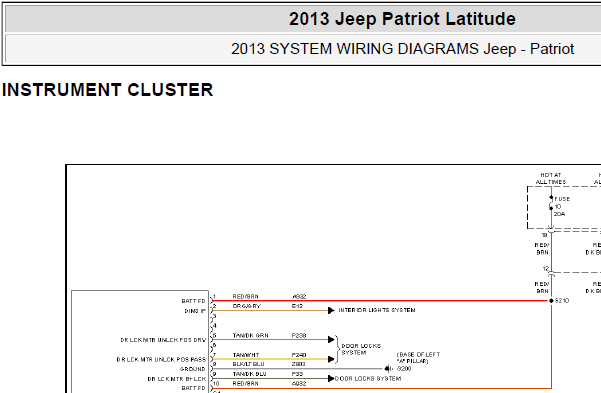Click "DOOR LOCKS SYSTEM" reference on pin 9 wire
This screenshot has width=601, height=393.
click(368, 378)
